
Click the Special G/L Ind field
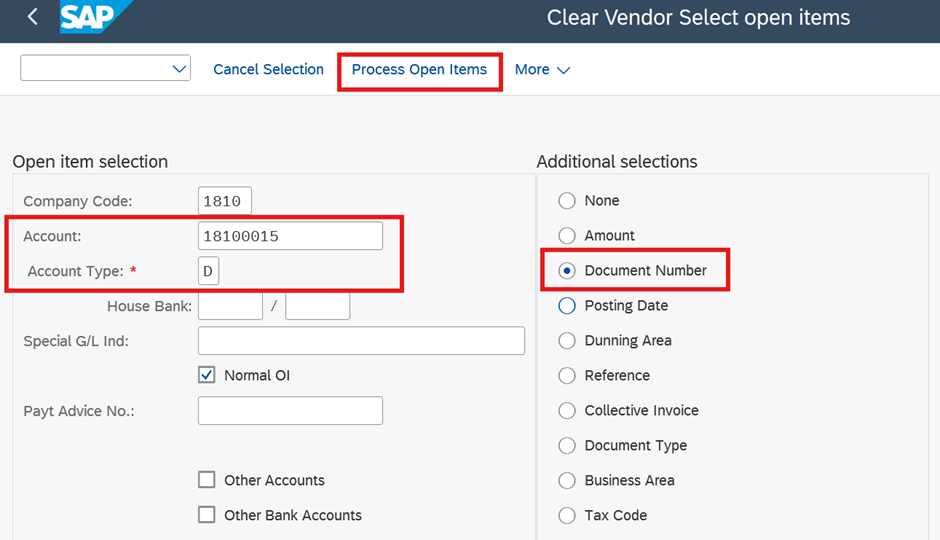[x=361, y=340]
